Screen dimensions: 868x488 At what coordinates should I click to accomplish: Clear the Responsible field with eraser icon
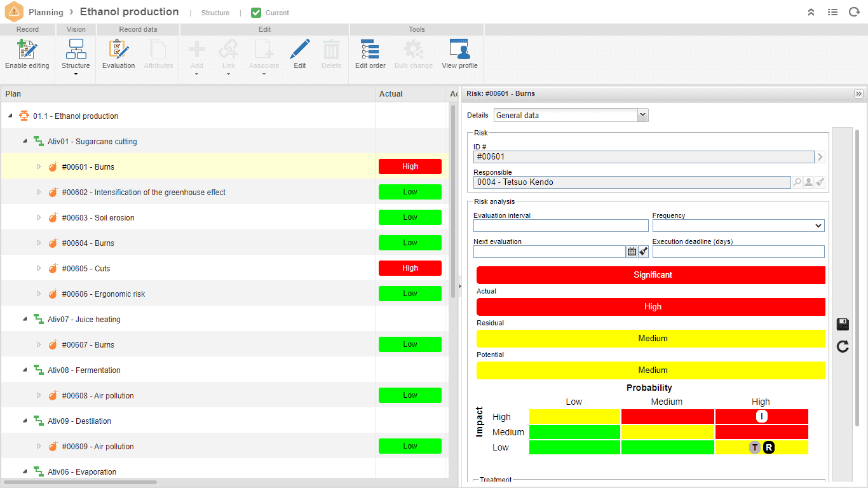tap(820, 182)
